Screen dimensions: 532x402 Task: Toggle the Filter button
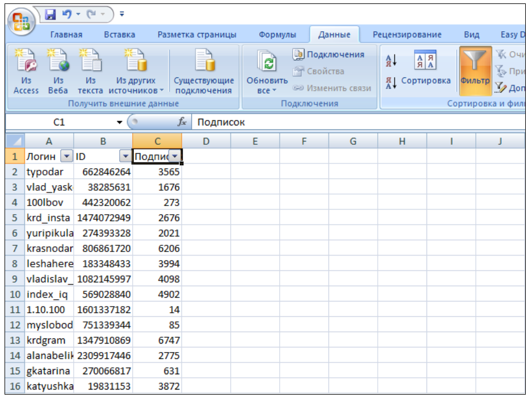(x=475, y=71)
